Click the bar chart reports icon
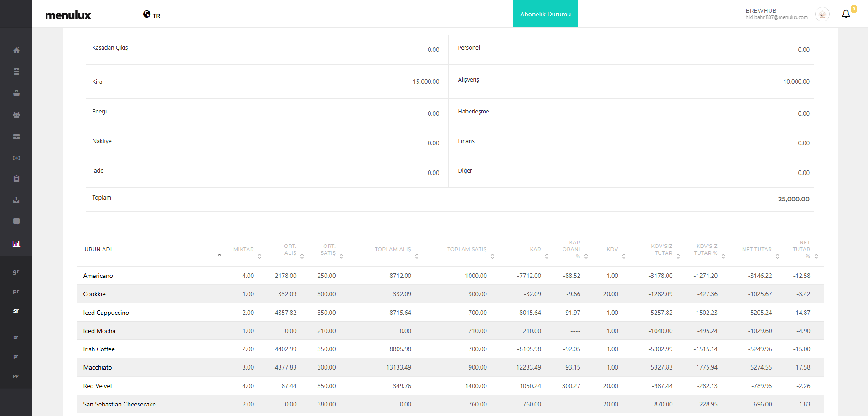 16,244
